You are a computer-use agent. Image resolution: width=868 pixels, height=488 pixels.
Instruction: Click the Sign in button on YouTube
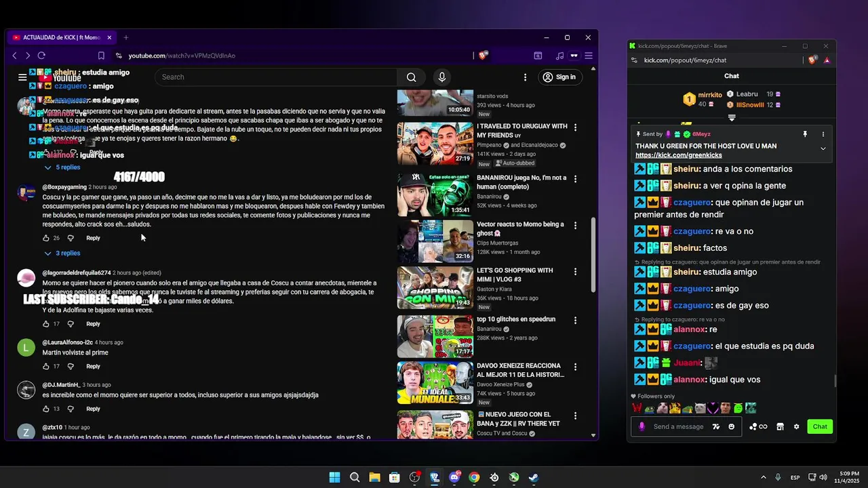click(x=559, y=77)
